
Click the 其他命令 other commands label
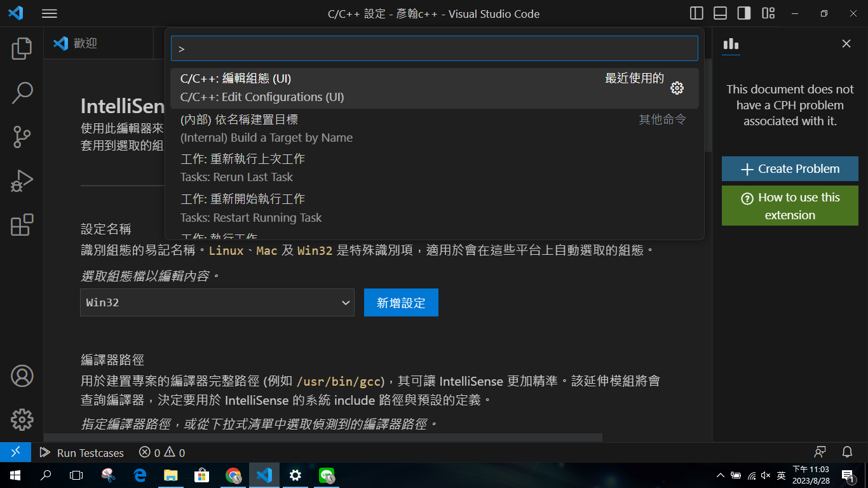pyautogui.click(x=662, y=119)
